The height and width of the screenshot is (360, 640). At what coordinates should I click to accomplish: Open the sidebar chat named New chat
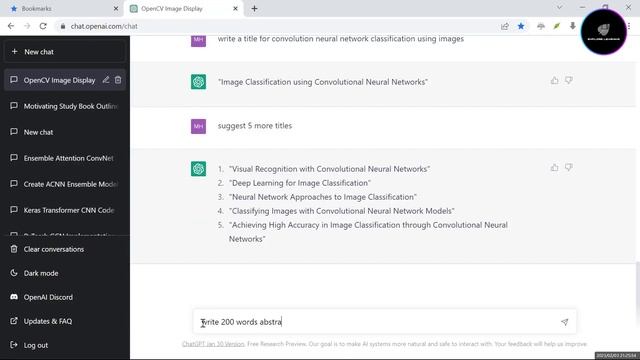(x=65, y=132)
